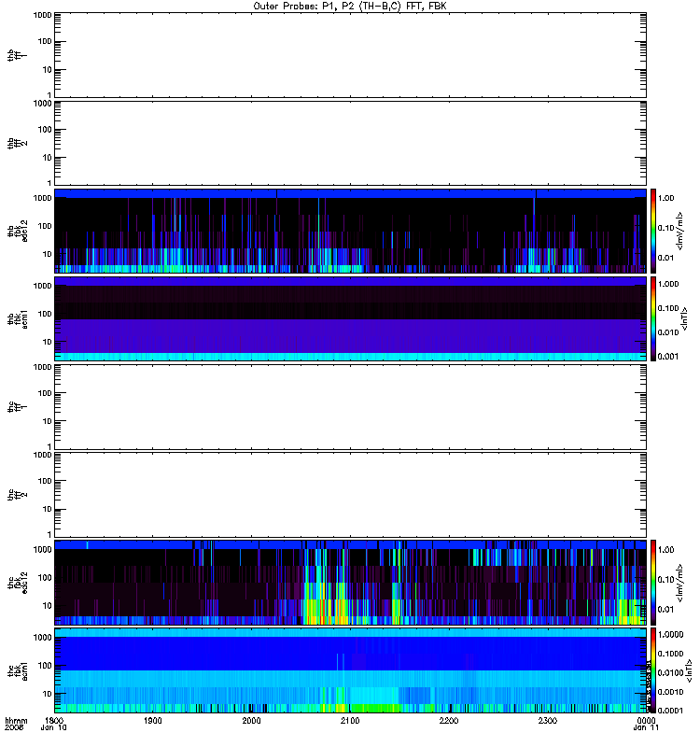Click the 2200 time axis label
Image resolution: width=700 pixels, height=747 pixels.
[x=449, y=720]
